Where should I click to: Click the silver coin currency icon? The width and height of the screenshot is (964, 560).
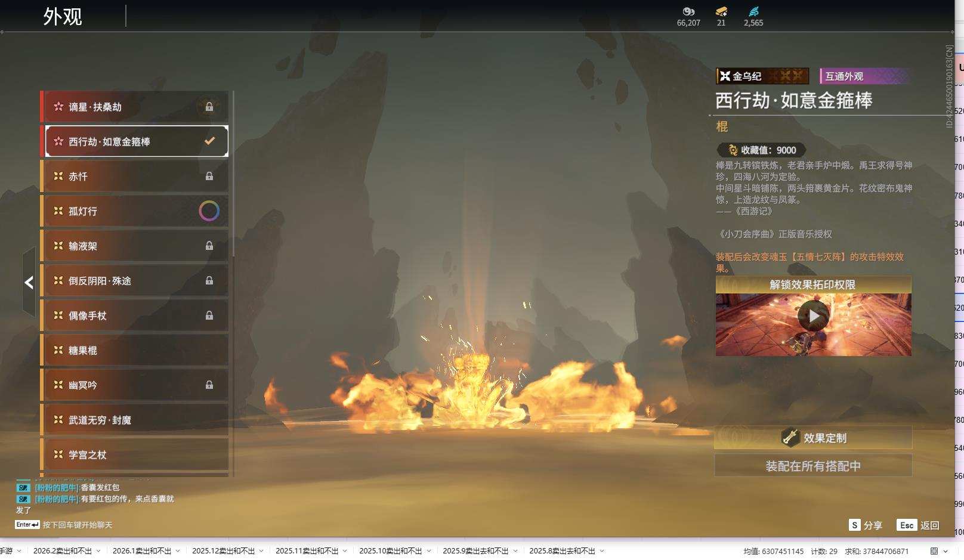(x=688, y=11)
